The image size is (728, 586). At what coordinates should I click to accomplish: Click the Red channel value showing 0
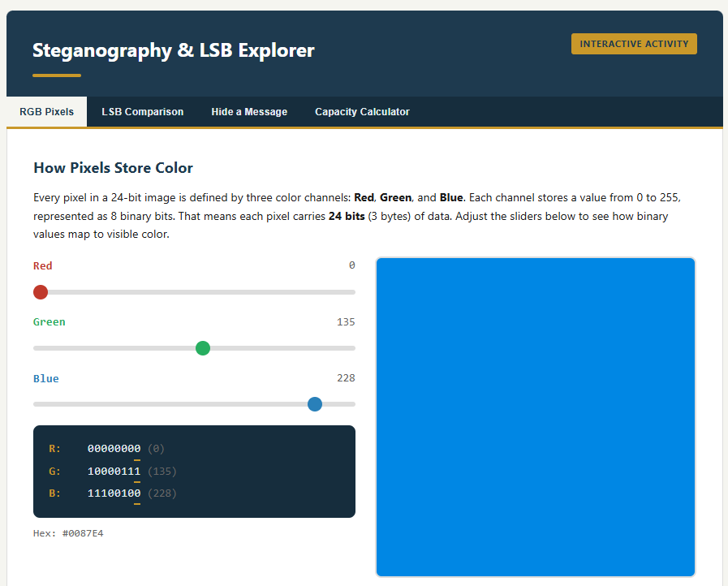351,265
